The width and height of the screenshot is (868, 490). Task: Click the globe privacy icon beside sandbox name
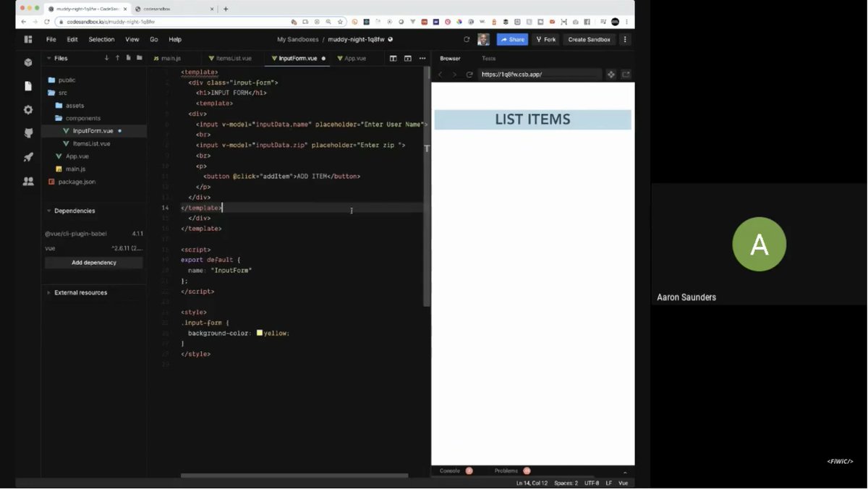coord(391,39)
